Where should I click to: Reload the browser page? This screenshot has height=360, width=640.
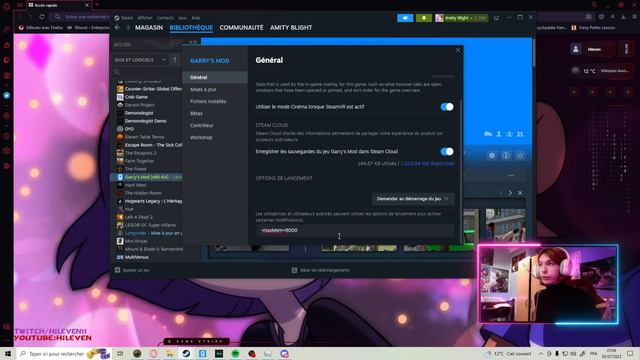tap(42, 17)
